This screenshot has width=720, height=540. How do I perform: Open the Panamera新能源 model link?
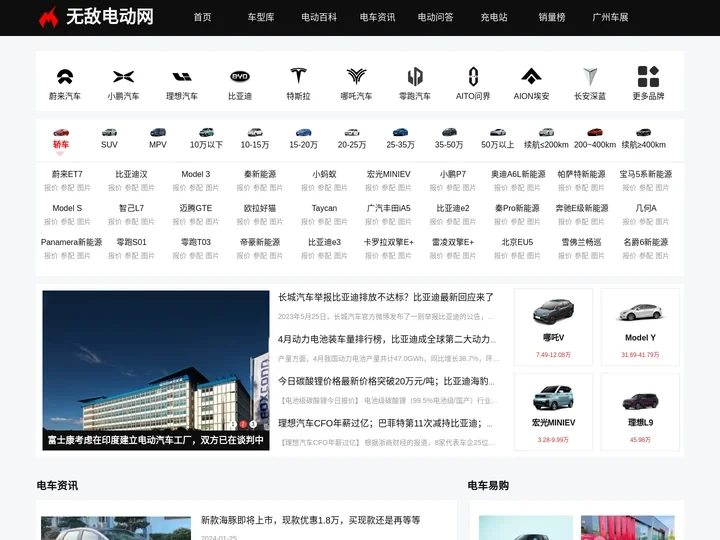71,242
